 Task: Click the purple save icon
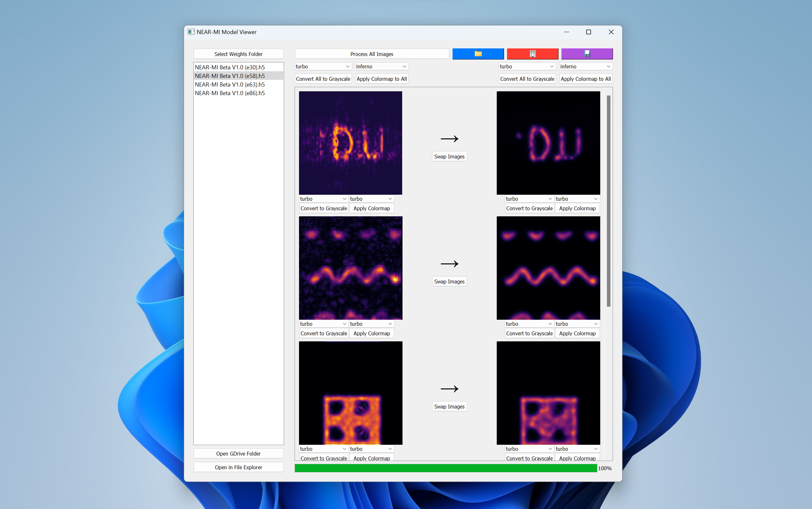click(x=586, y=53)
